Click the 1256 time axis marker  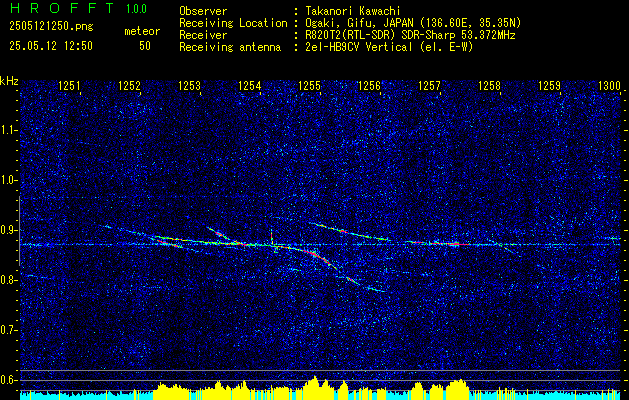point(369,85)
